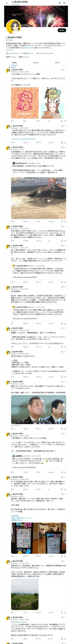Screen dimensions: 72x644
Task: Share the pinned post
Action: click(65, 121)
